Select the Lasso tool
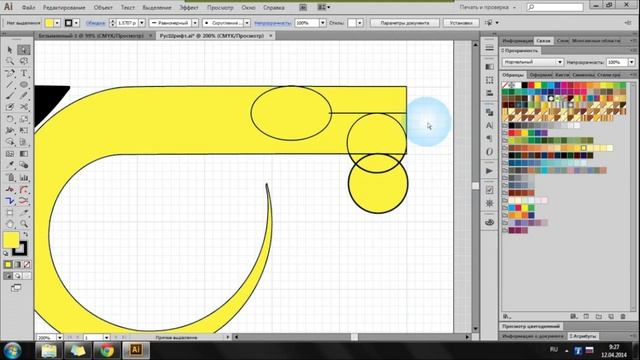Viewport: 640px width, 360px height. pos(24,61)
